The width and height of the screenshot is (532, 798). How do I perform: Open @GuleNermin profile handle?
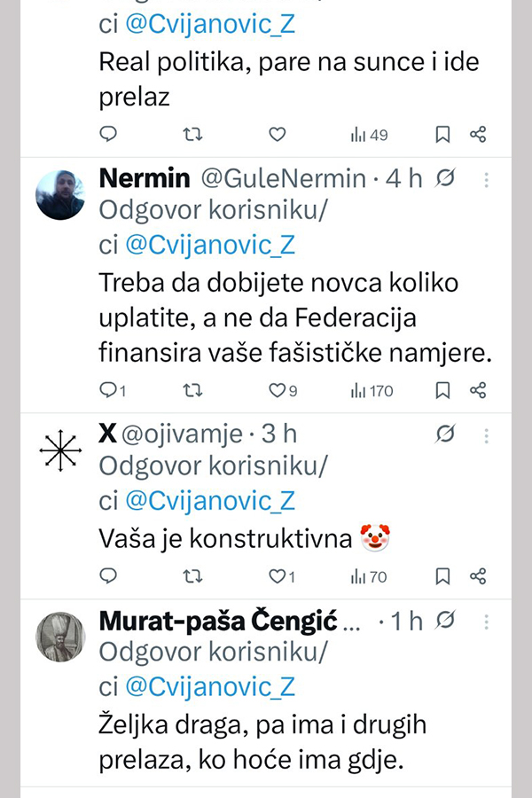tap(284, 179)
